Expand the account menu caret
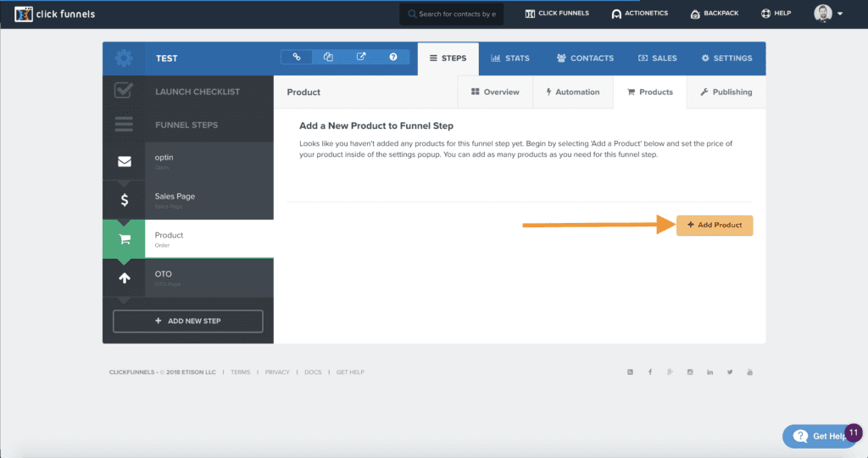 [840, 14]
